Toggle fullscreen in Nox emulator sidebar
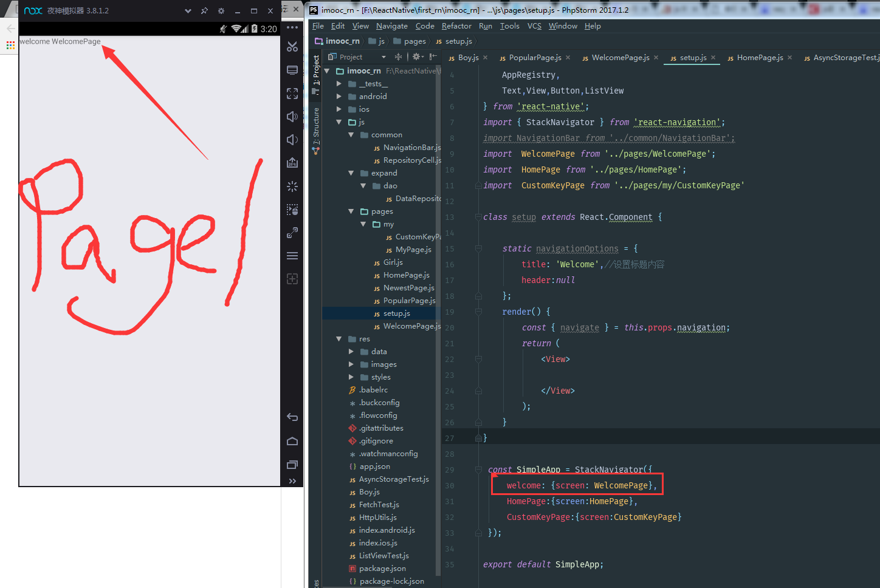 292,93
